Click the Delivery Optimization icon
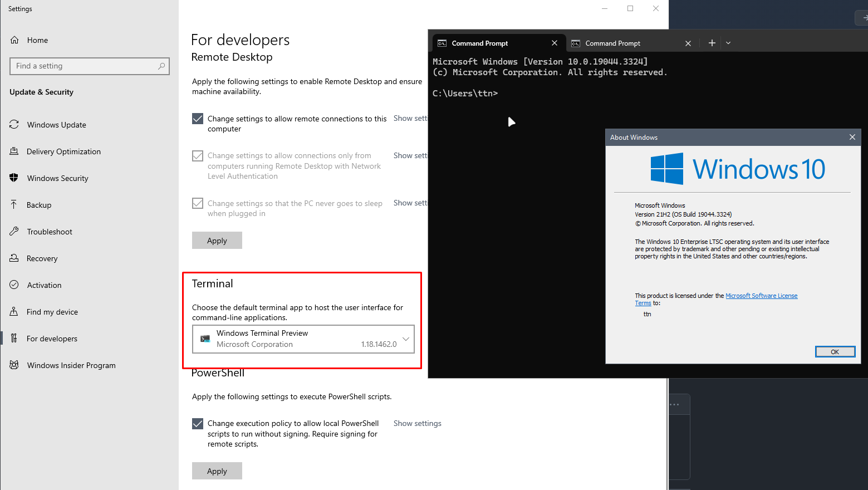 tap(14, 151)
